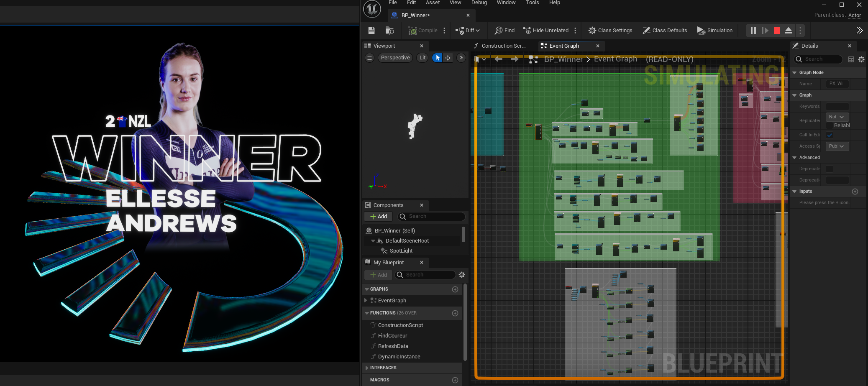Switch to Construction Script tab
The height and width of the screenshot is (386, 868).
coord(499,46)
